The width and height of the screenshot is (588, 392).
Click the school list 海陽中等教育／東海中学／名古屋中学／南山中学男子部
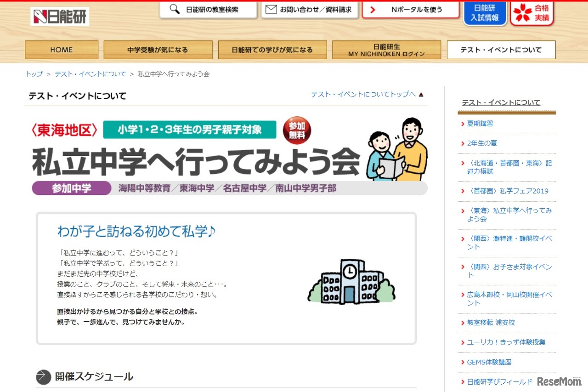(x=227, y=188)
